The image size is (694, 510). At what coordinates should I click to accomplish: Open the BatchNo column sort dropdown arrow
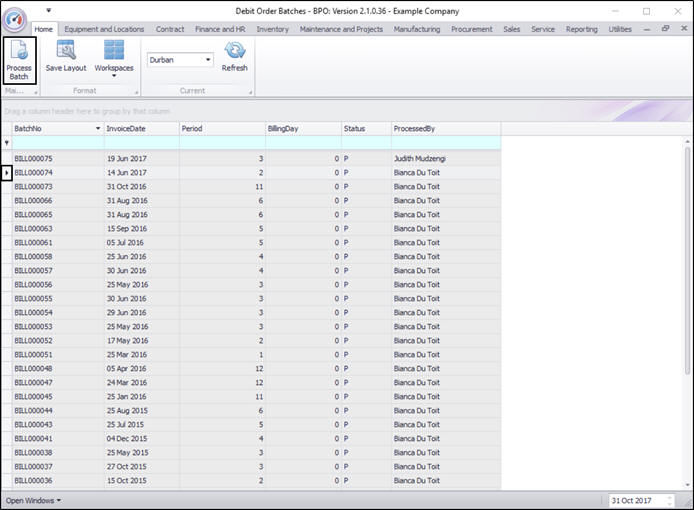pos(97,129)
